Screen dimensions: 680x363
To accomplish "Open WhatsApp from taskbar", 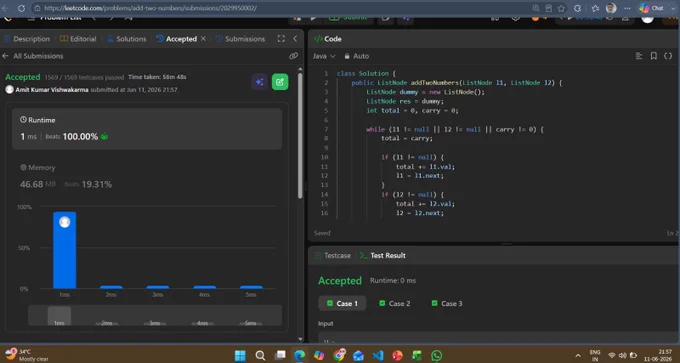I will point(437,356).
